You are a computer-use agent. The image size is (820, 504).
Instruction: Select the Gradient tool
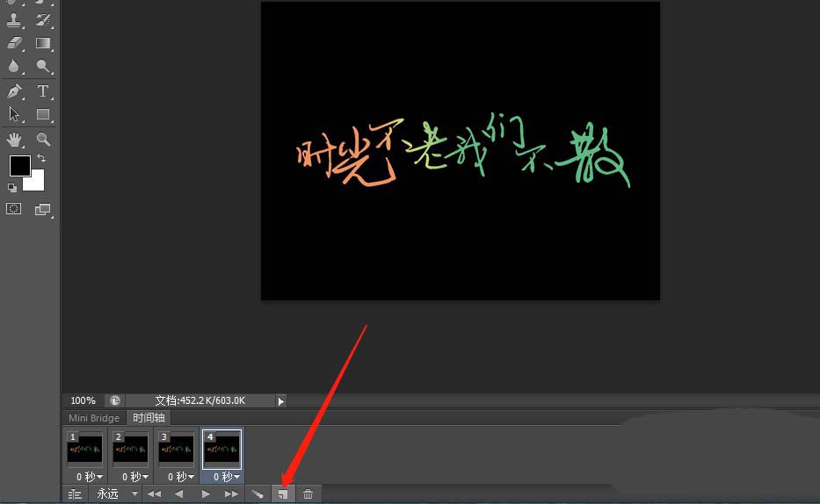[x=43, y=43]
